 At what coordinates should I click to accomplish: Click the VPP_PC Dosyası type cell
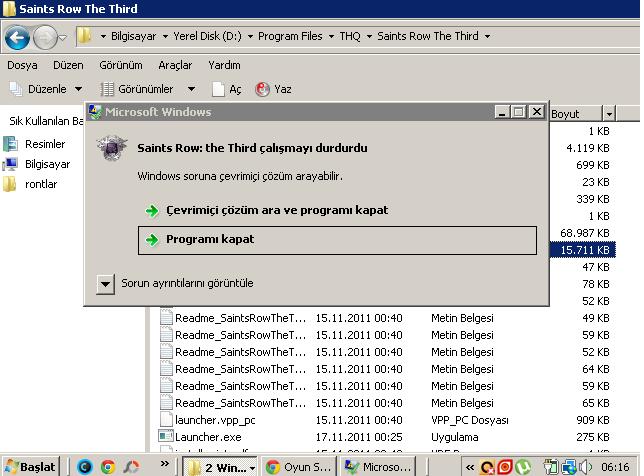[470, 421]
